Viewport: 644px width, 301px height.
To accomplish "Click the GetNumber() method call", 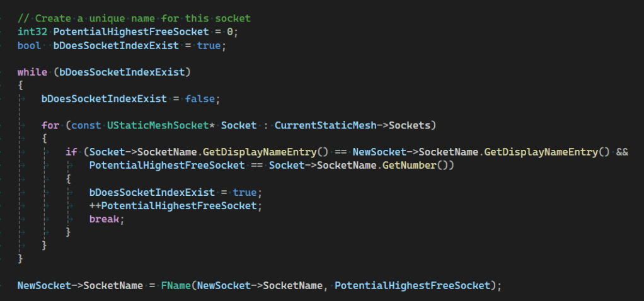I will click(418, 165).
